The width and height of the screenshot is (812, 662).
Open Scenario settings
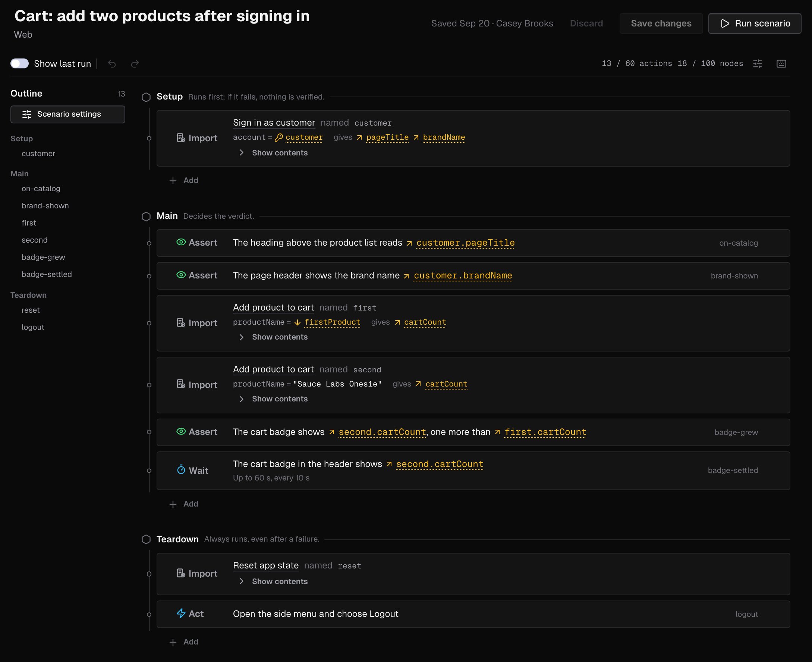click(67, 114)
